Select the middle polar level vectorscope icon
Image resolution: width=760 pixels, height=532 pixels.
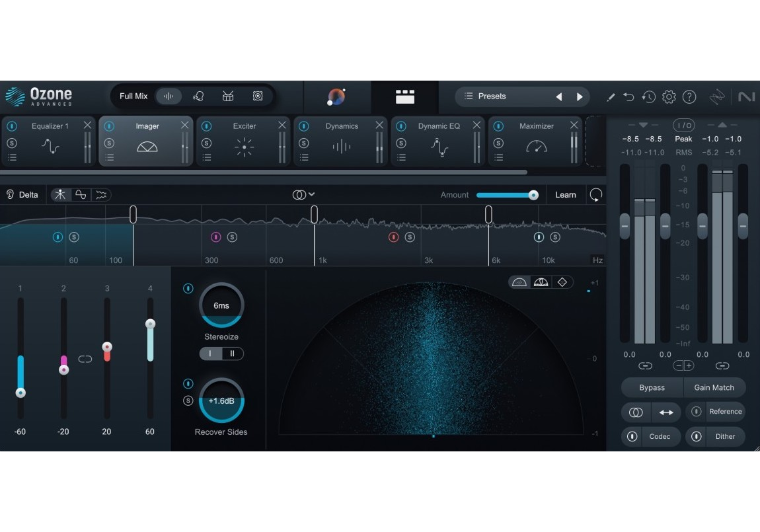[541, 282]
